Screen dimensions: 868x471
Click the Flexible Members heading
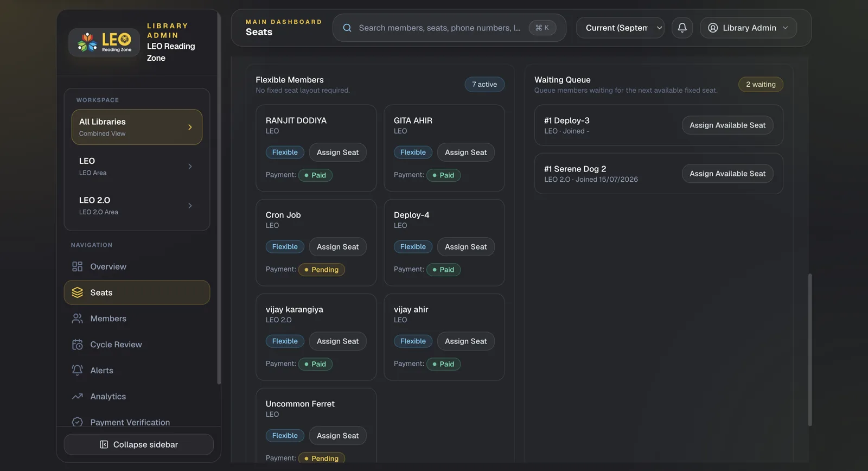tap(290, 80)
